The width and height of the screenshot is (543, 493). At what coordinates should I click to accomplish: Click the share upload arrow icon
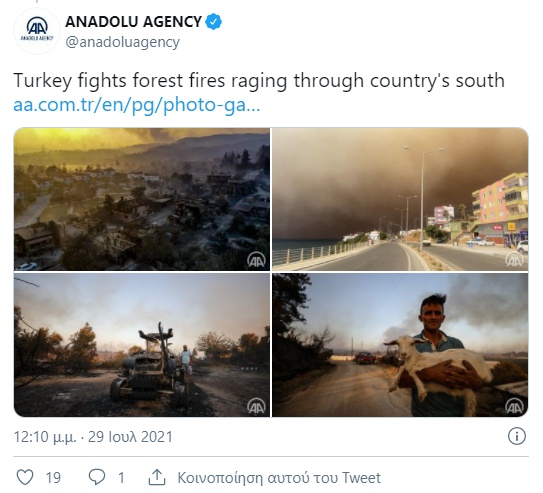tap(157, 477)
